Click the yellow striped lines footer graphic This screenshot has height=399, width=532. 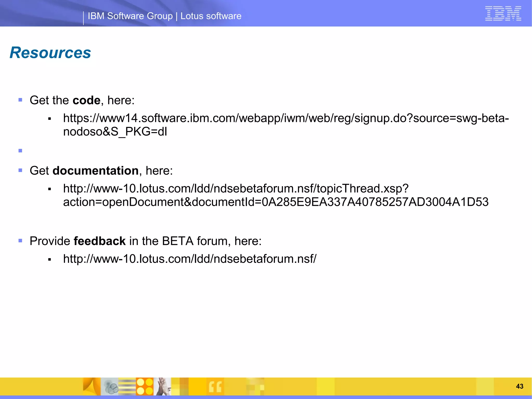click(x=127, y=387)
